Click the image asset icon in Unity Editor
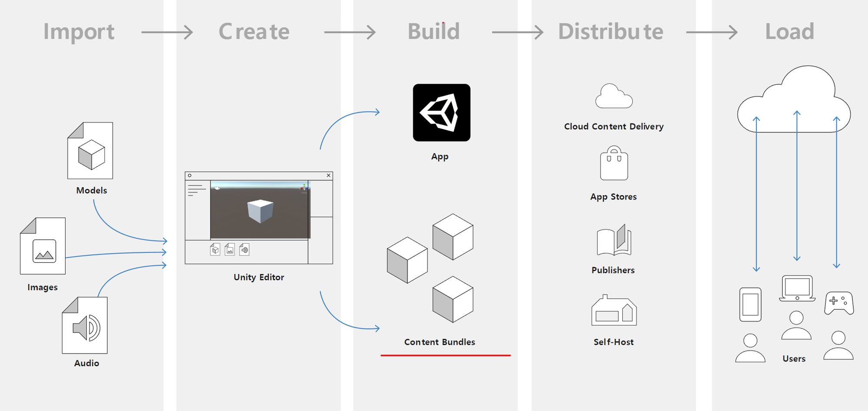Viewport: 868px width, 411px height. pyautogui.click(x=230, y=249)
